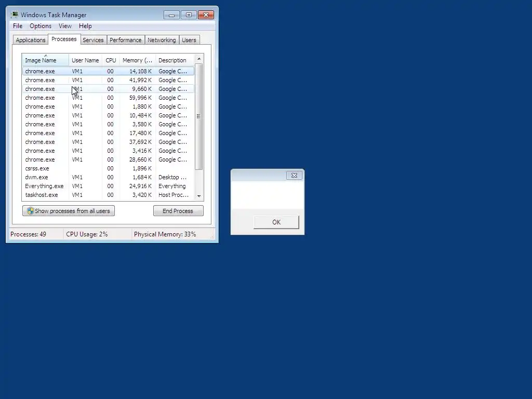The height and width of the screenshot is (399, 532).
Task: Maximize the Task Manager window
Action: pos(189,15)
